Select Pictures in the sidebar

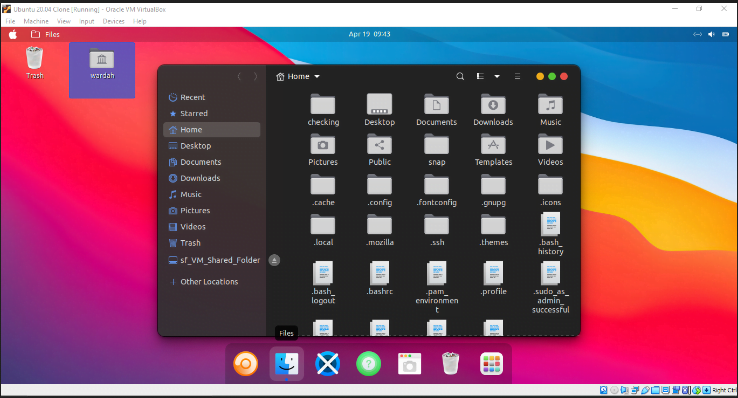tap(212, 210)
